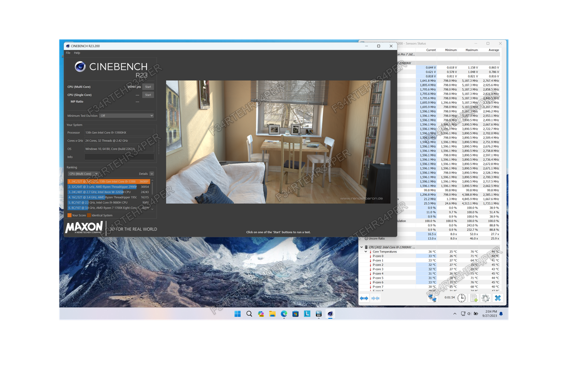The image size is (588, 374).
Task: Select ranking row Intel Core i9-9880H CPU
Action: point(109,202)
